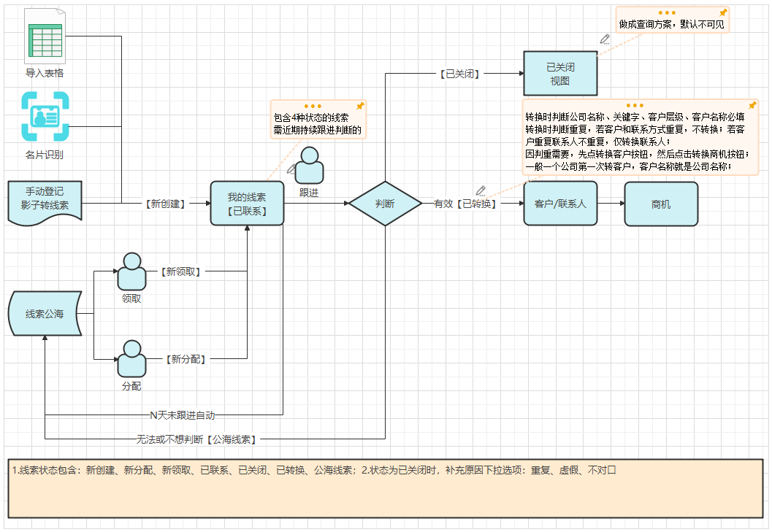
Task: Click the 导入表格 spreadsheet icon
Action: pyautogui.click(x=45, y=37)
